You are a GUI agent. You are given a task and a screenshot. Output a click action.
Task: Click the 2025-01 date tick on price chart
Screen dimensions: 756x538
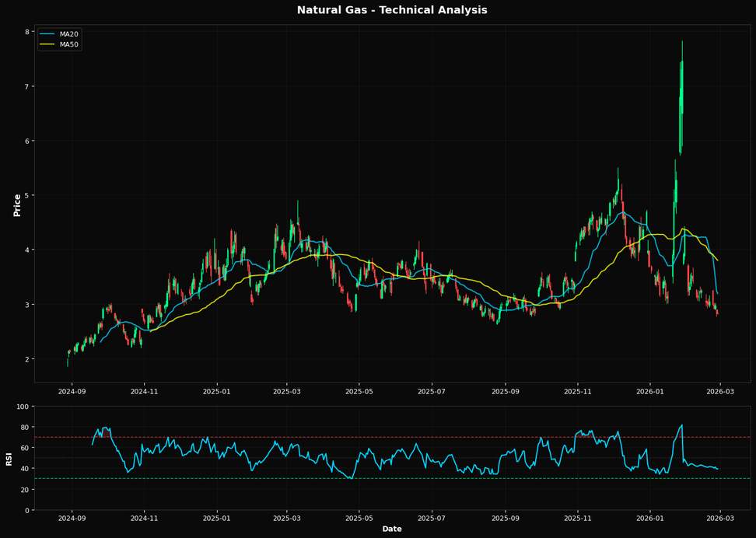tap(218, 391)
